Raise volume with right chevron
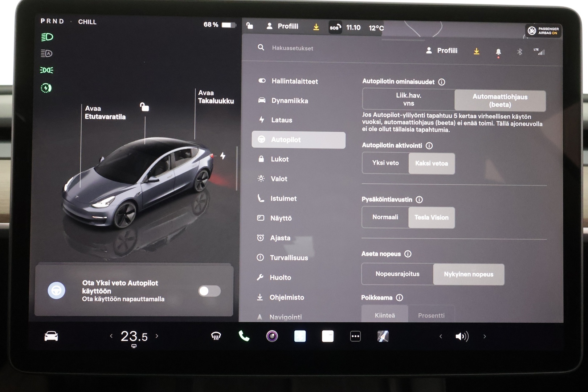Image resolution: width=588 pixels, height=392 pixels. pyautogui.click(x=485, y=336)
